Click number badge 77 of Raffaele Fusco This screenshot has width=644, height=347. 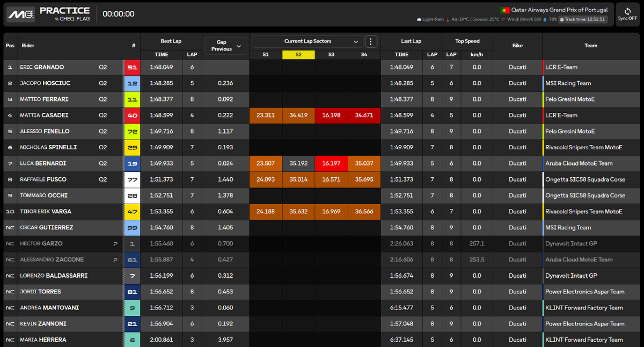pos(132,179)
